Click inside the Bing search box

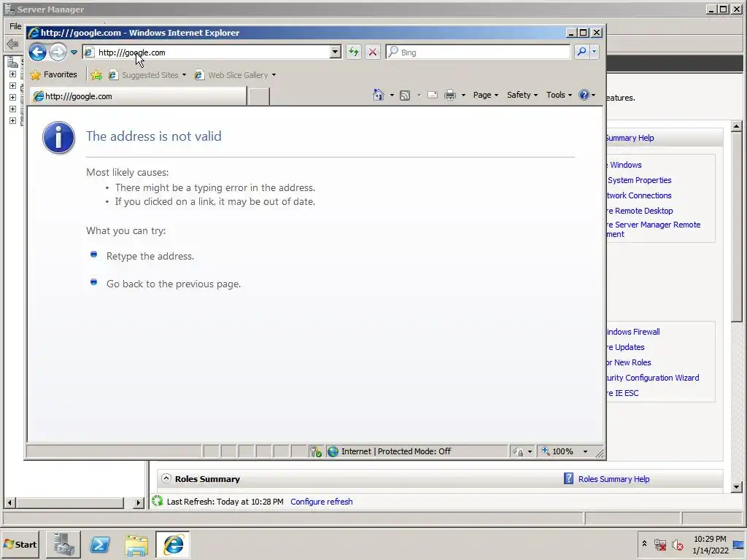point(478,52)
